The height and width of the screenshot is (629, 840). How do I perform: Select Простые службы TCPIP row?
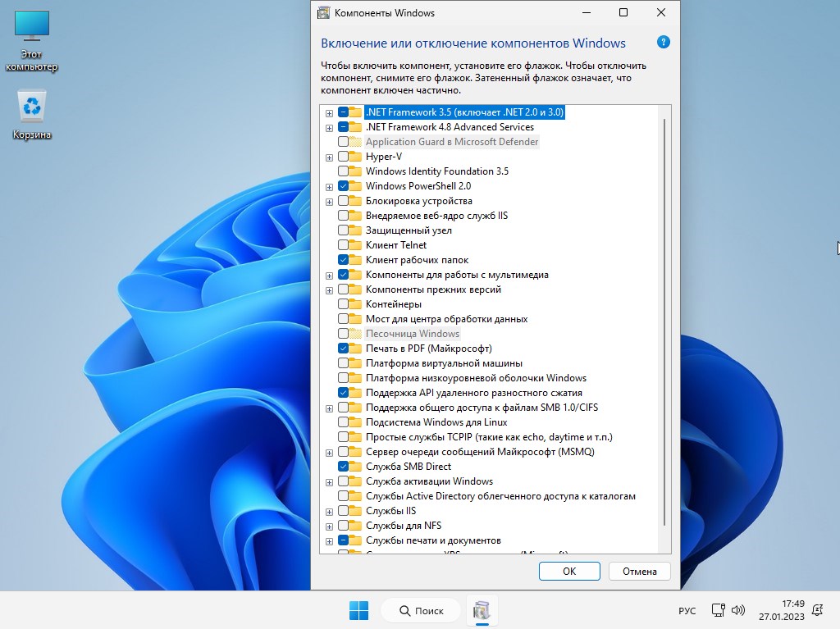pyautogui.click(x=489, y=436)
